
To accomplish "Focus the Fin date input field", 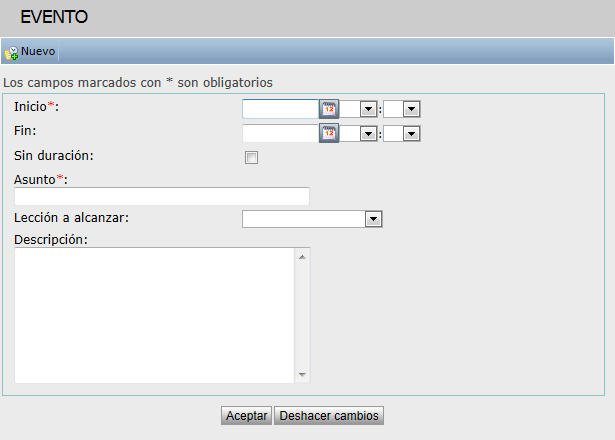I will [280, 133].
